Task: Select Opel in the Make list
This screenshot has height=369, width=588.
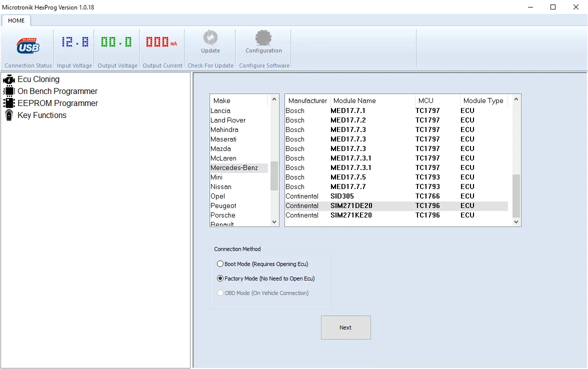Action: tap(239, 196)
